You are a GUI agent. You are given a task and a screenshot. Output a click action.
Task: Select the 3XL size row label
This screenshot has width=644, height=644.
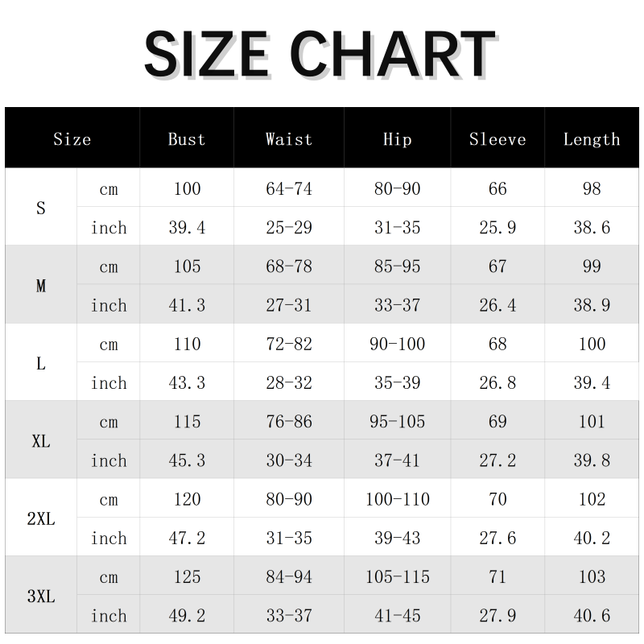(x=41, y=597)
